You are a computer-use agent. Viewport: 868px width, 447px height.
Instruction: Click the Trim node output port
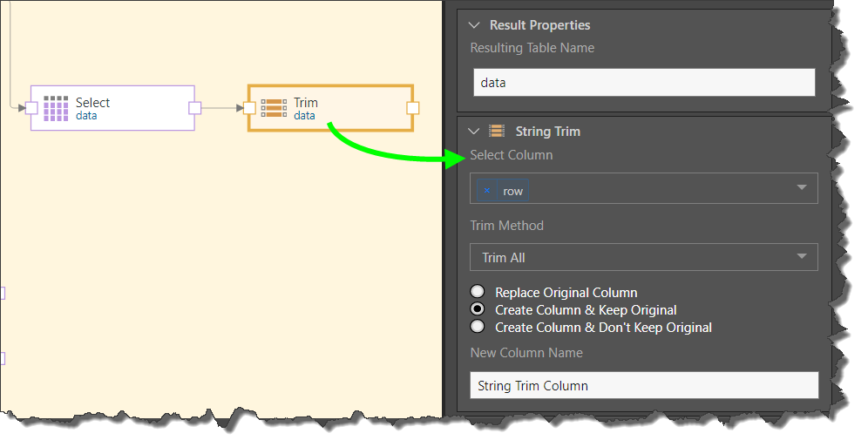click(x=412, y=108)
